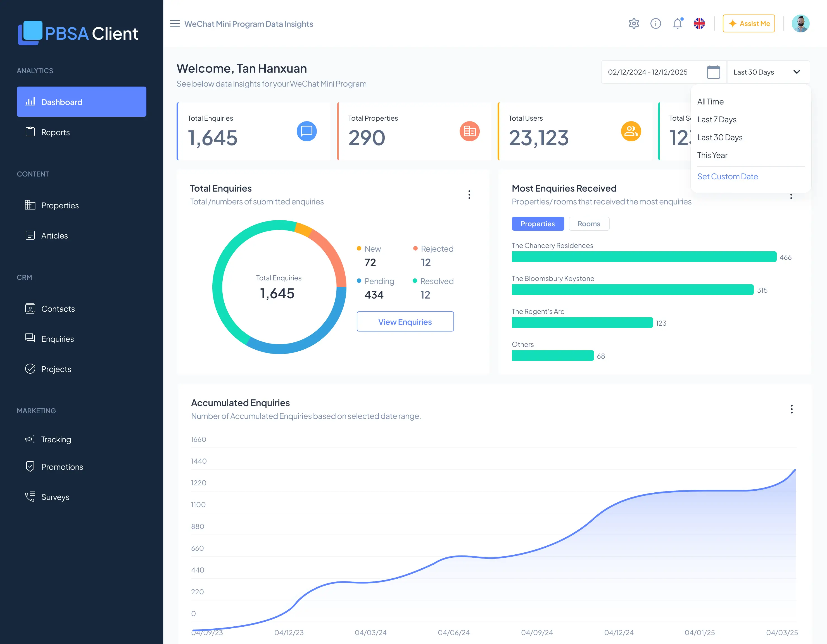Viewport: 827px width, 644px height.
Task: Click the Total Properties 290 stat card
Action: (414, 131)
